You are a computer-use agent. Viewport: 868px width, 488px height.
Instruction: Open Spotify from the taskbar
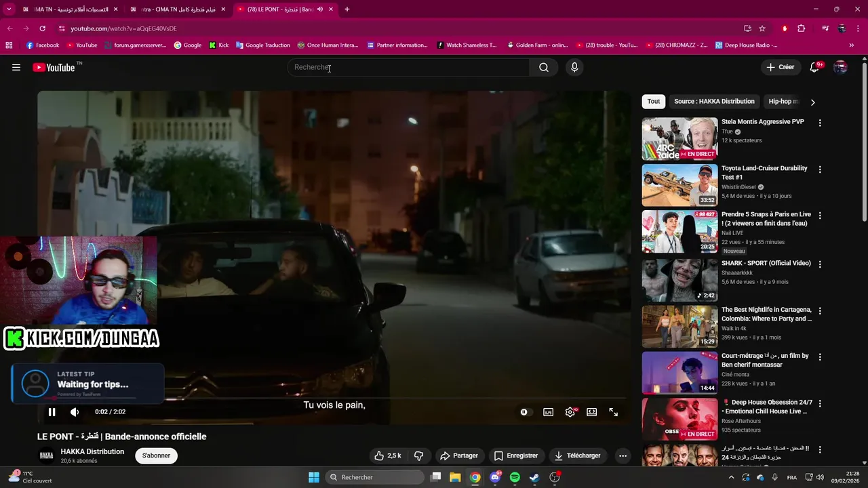pos(515,477)
